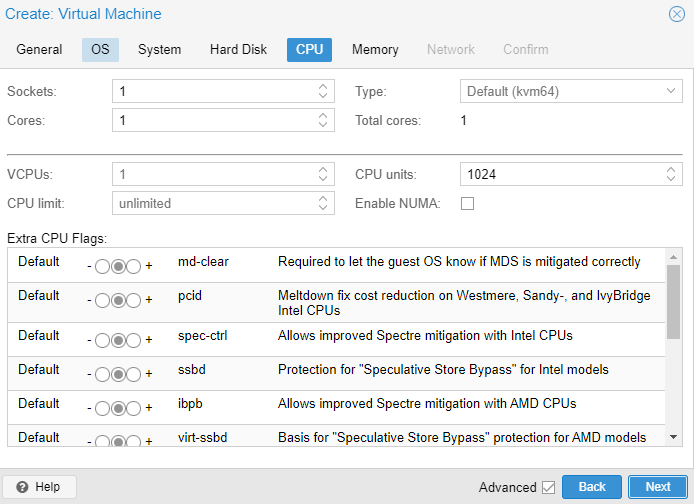Click the flags list scroll-down arrow
694x504 pixels.
tap(674, 437)
